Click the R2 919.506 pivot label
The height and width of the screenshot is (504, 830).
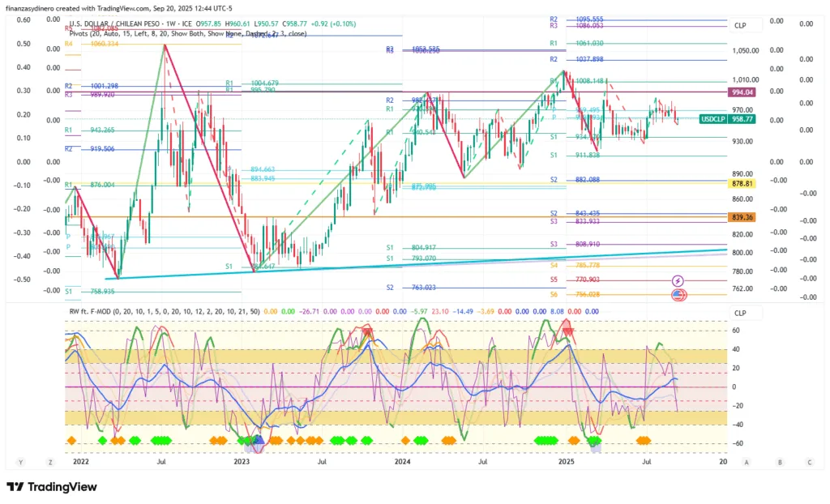coord(89,149)
